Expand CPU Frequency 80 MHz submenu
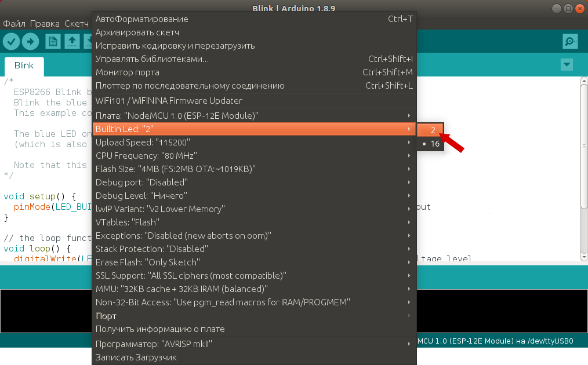This screenshot has width=588, height=365. click(x=254, y=156)
